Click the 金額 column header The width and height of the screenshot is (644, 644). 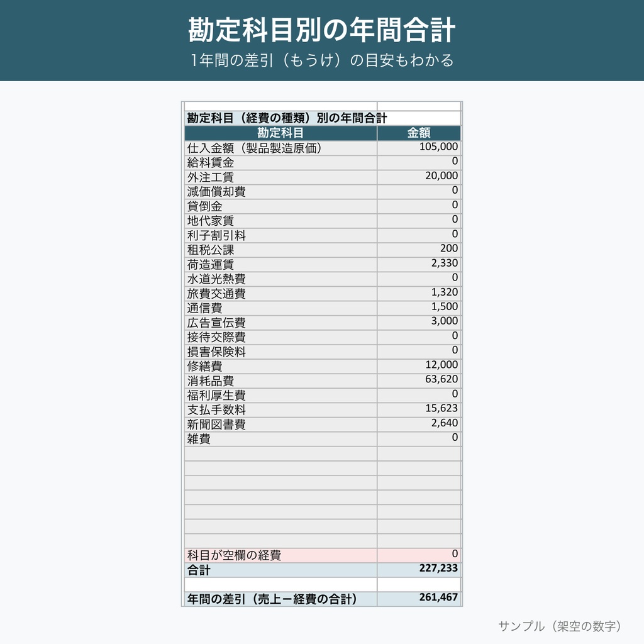pos(418,133)
